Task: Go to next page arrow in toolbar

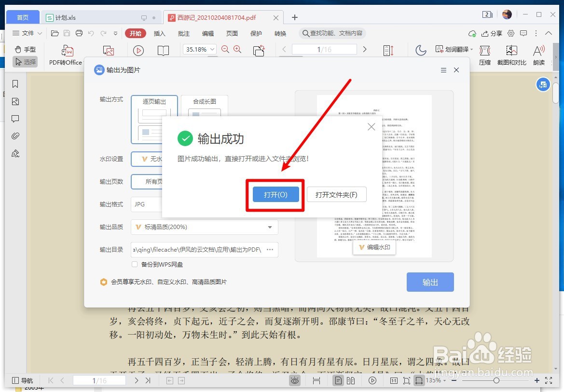Action: coord(365,49)
